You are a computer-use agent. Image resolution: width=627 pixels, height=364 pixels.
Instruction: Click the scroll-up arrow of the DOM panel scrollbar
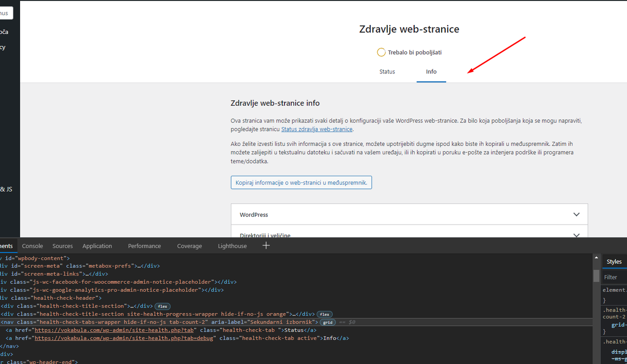(596, 257)
